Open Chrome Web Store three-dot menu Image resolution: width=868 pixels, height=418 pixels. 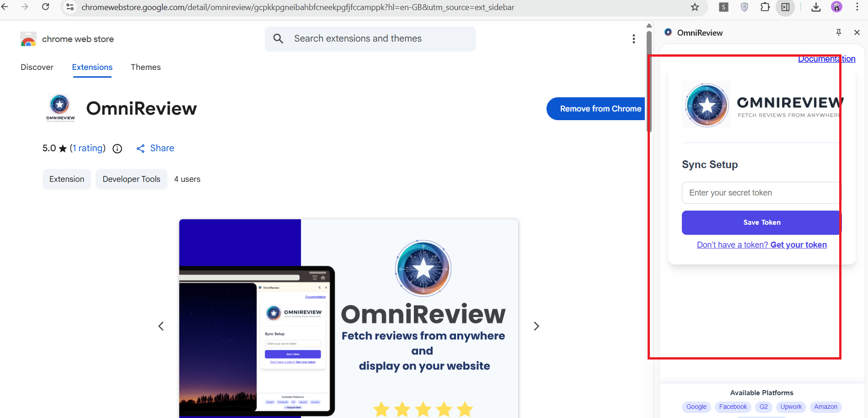click(633, 39)
